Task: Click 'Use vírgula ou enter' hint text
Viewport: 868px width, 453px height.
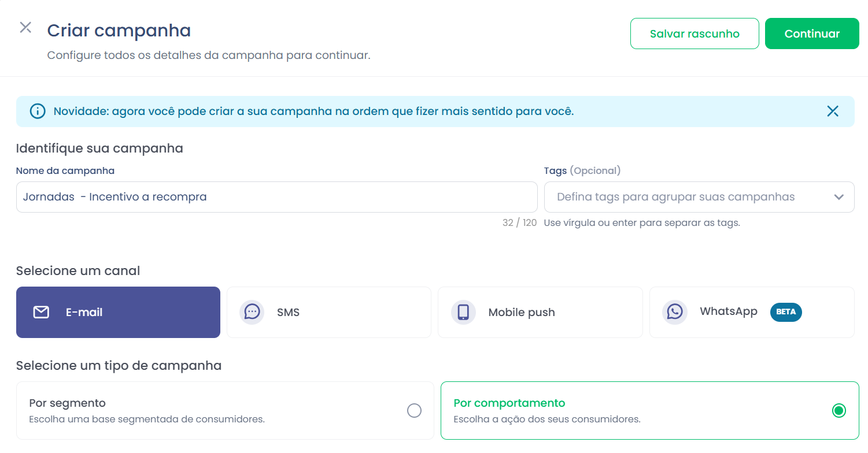Action: click(642, 223)
